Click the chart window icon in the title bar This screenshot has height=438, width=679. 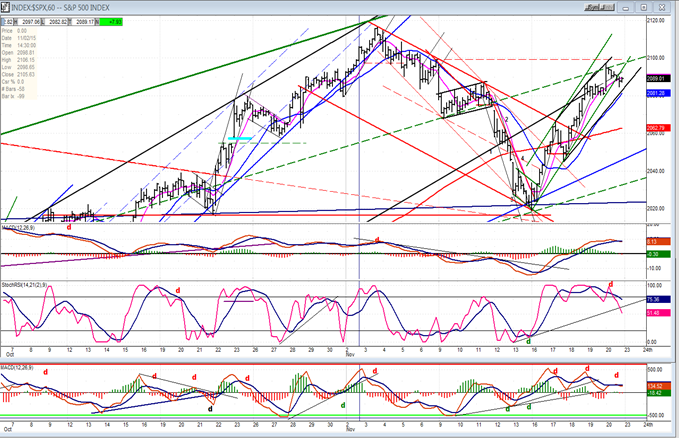pos(5,7)
